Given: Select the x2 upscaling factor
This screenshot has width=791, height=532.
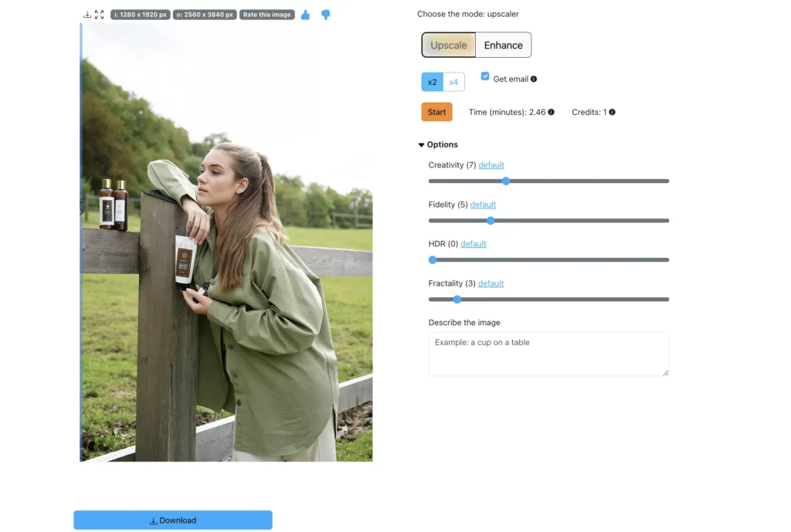Looking at the screenshot, I should click(432, 81).
